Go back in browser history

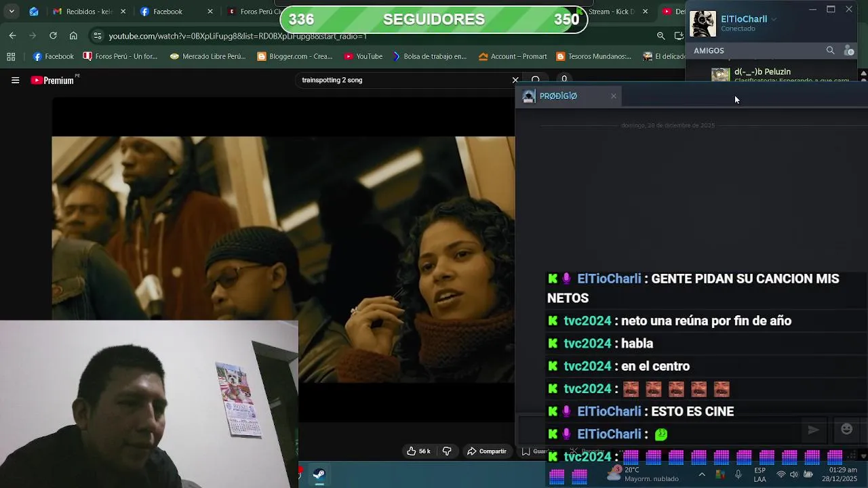point(12,35)
